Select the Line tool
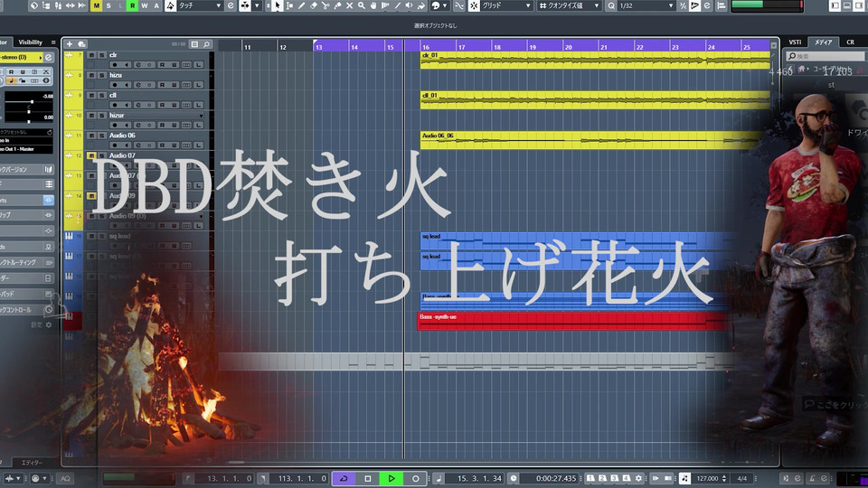The height and width of the screenshot is (488, 868). click(398, 5)
